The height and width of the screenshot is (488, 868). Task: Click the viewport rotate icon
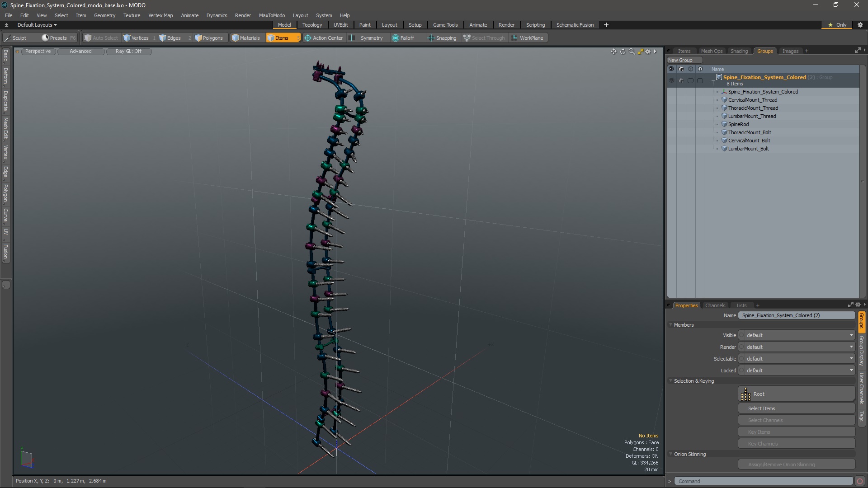(x=623, y=52)
